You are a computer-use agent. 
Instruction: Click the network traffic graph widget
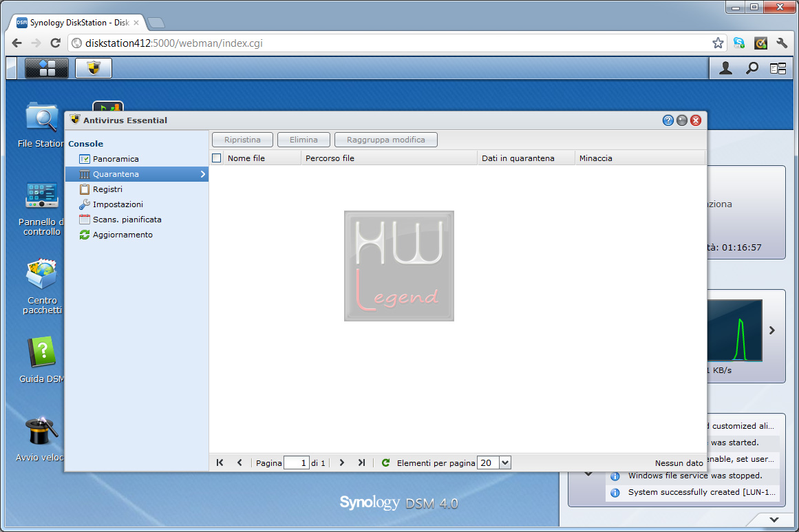point(734,330)
